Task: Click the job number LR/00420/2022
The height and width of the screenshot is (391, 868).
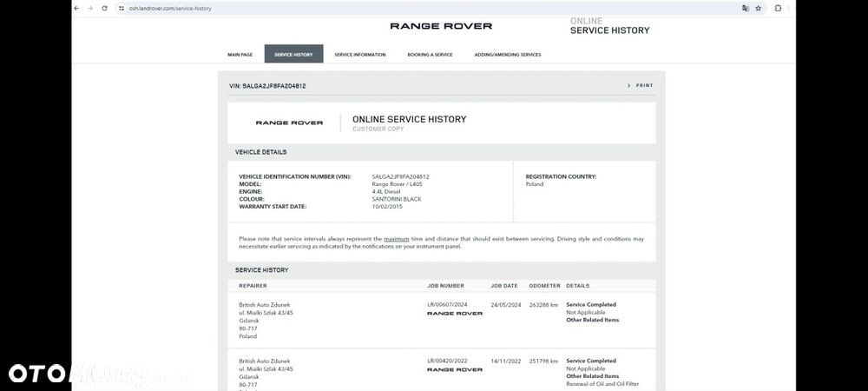Action: pyautogui.click(x=447, y=361)
